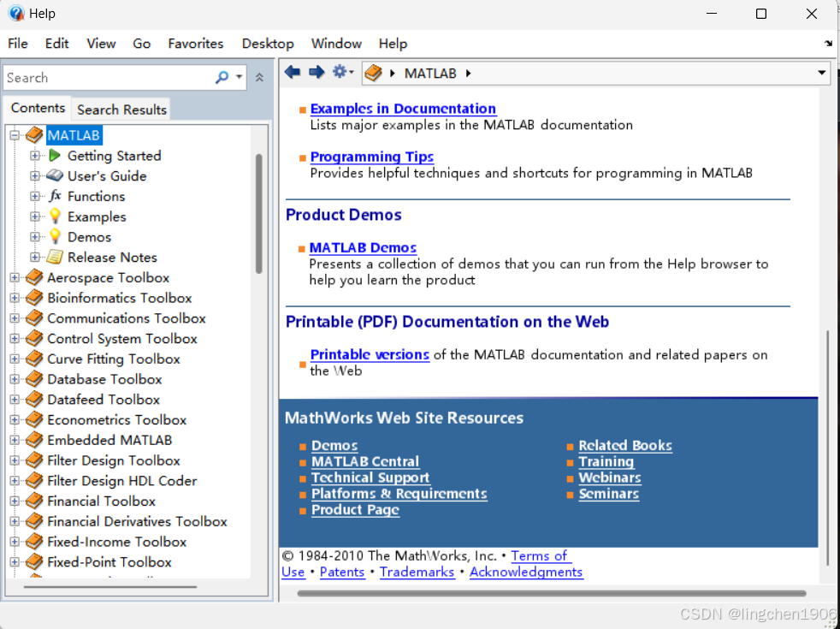Screen dimensions: 840x629
Task: Expand the User's Guide node
Action: [x=35, y=175]
